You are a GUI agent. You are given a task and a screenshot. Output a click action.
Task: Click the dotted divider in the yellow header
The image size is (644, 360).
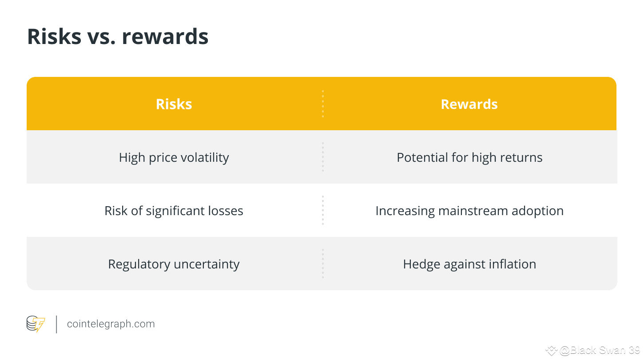(x=323, y=104)
